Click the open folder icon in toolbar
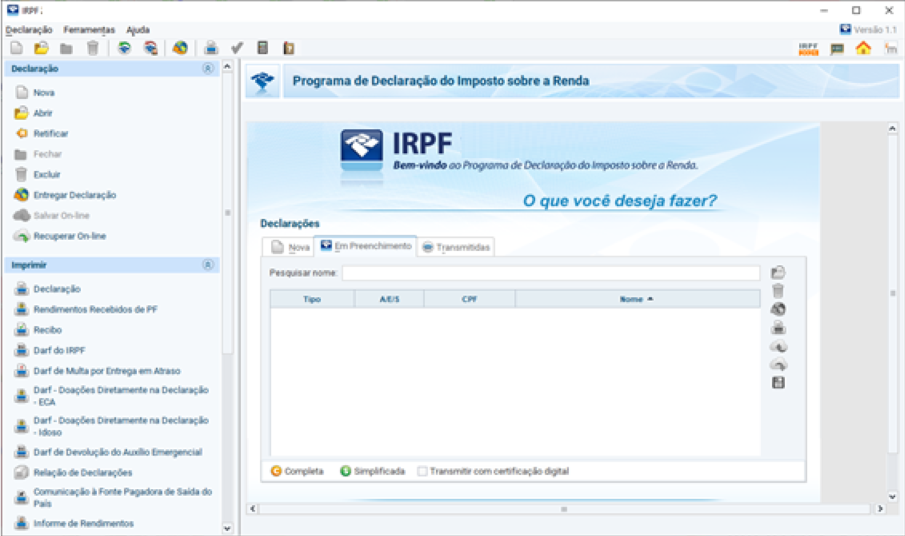This screenshot has width=905, height=536. (41, 48)
